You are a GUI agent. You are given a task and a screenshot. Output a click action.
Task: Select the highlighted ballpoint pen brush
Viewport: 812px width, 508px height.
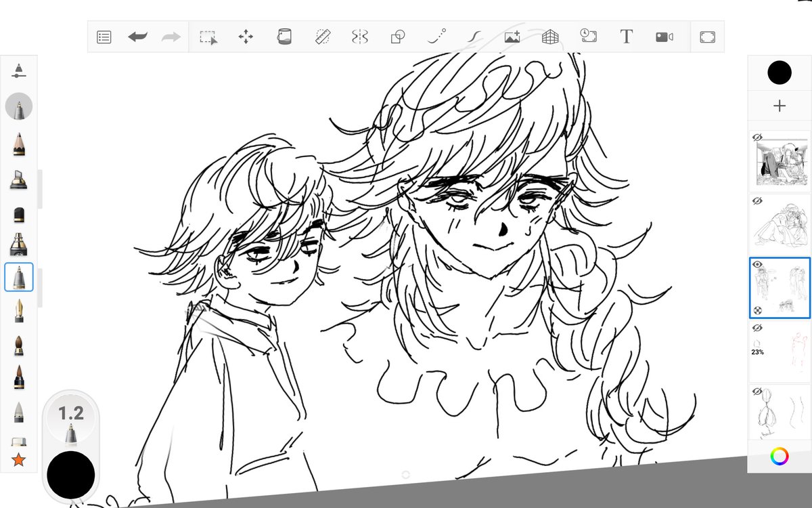point(19,278)
